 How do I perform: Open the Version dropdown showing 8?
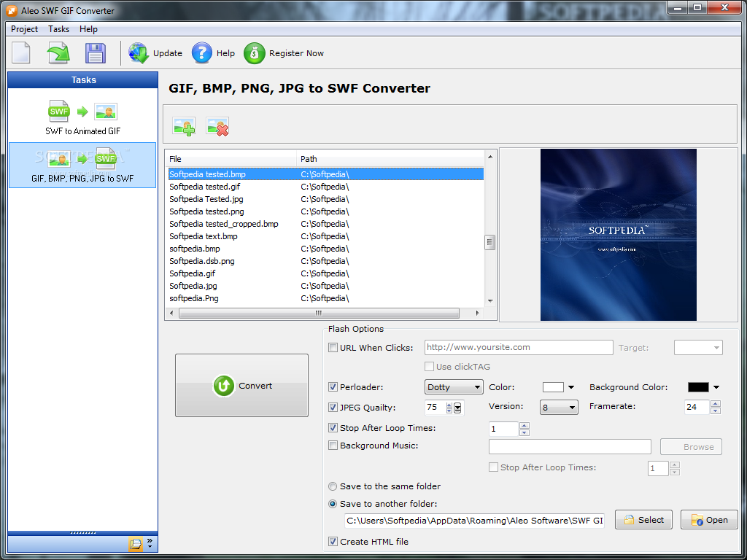click(559, 408)
